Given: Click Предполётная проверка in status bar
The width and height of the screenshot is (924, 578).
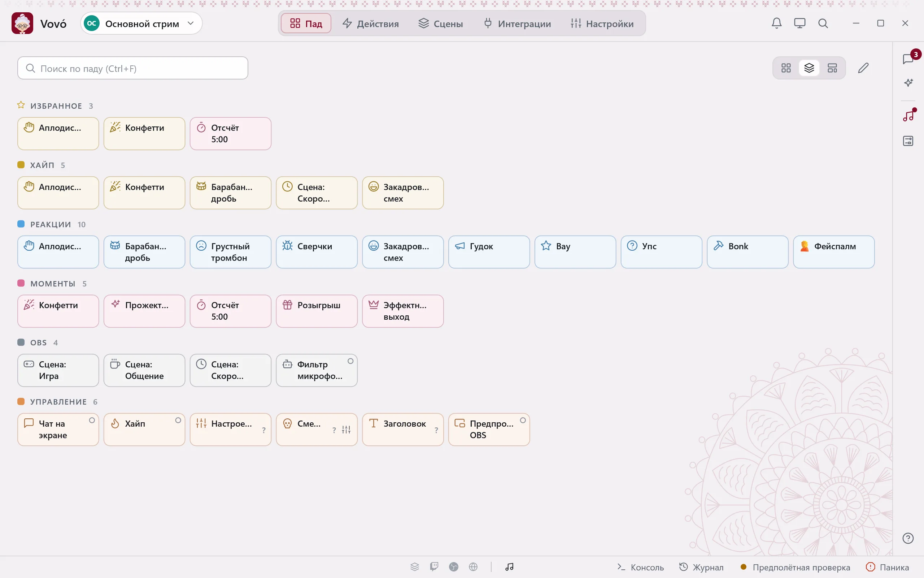Looking at the screenshot, I should tap(795, 567).
